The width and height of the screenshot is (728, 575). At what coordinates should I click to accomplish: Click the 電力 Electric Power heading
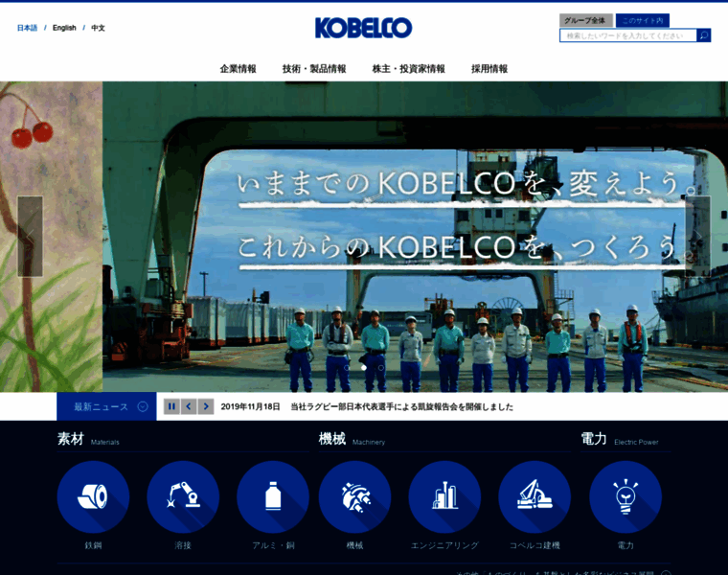coord(620,439)
